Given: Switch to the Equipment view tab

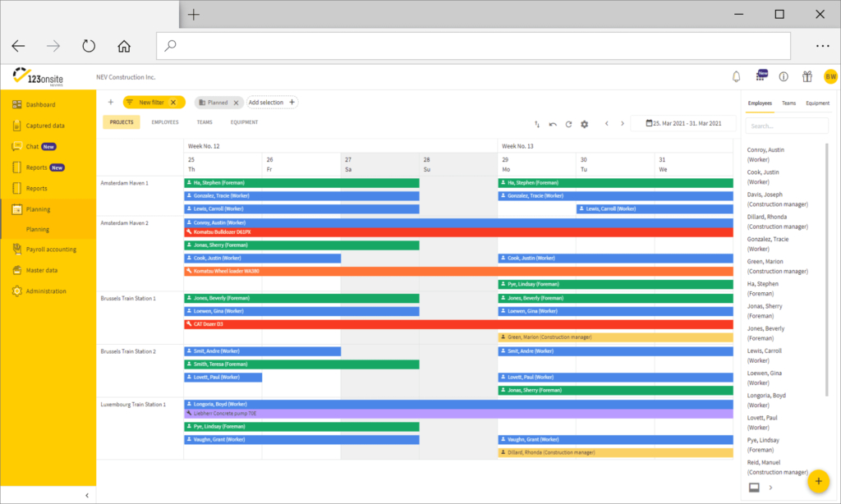Looking at the screenshot, I should coord(244,122).
